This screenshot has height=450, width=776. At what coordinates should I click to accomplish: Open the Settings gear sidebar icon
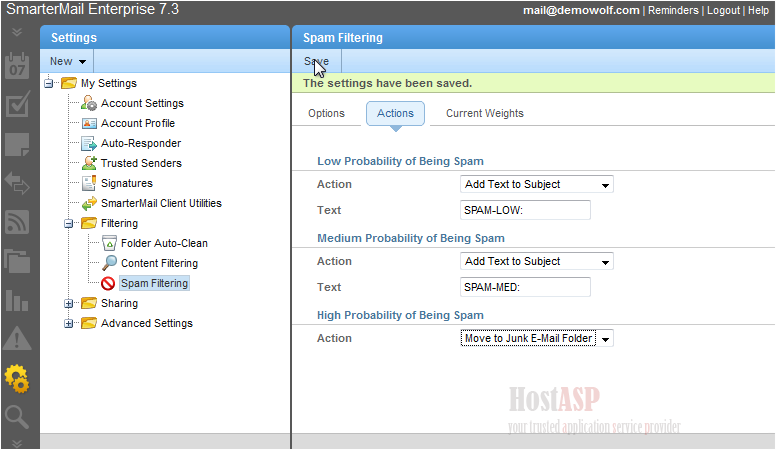(17, 379)
